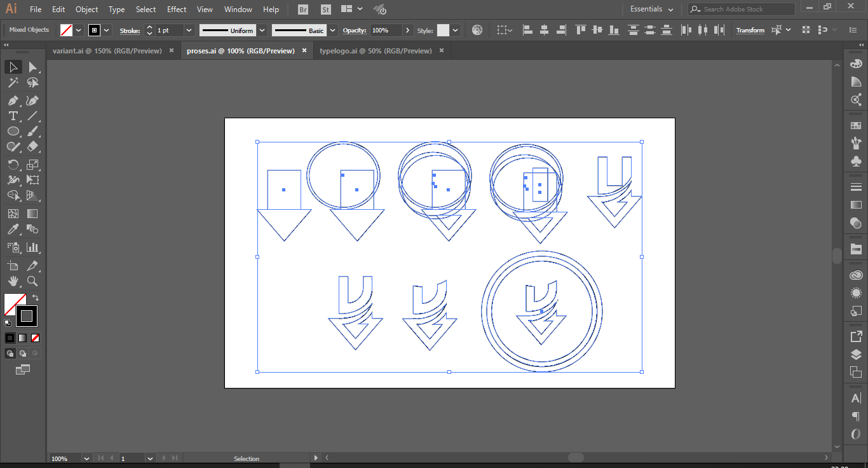Select the Paintbrush tool
Screen dimensions: 868x468
[x=33, y=131]
